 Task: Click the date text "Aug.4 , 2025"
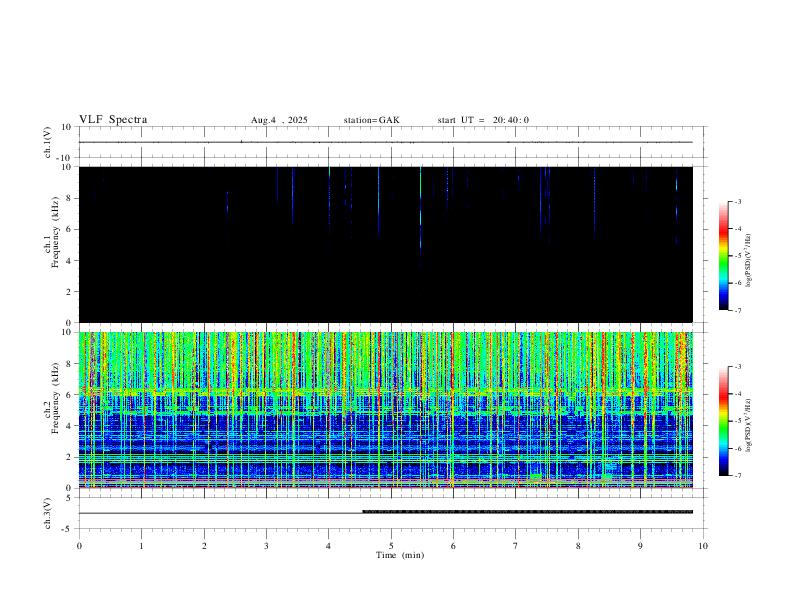(x=279, y=120)
